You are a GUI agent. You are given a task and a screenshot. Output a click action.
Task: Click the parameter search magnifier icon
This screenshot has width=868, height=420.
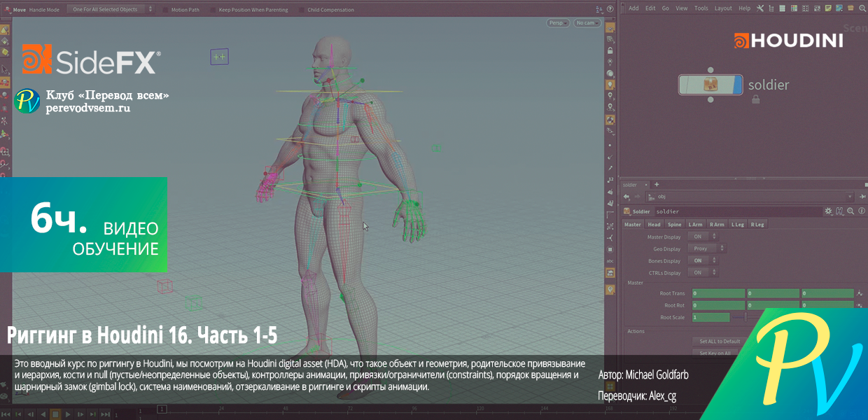click(850, 211)
